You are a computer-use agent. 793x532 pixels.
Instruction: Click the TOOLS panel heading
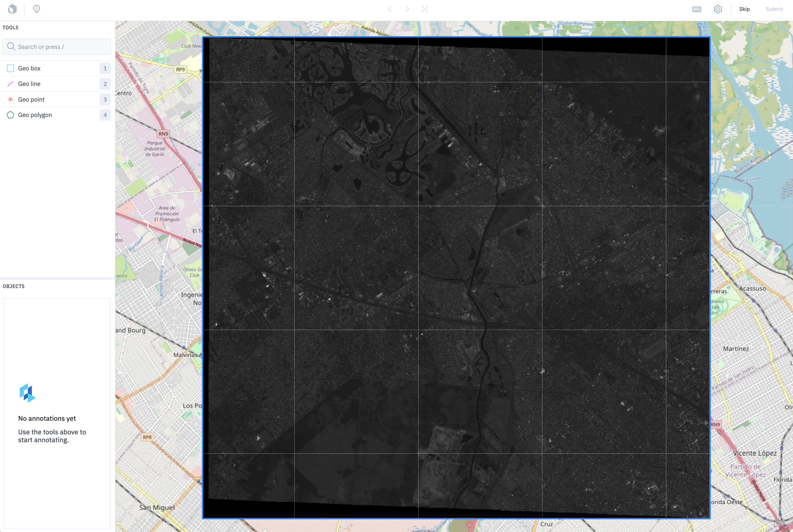11,28
